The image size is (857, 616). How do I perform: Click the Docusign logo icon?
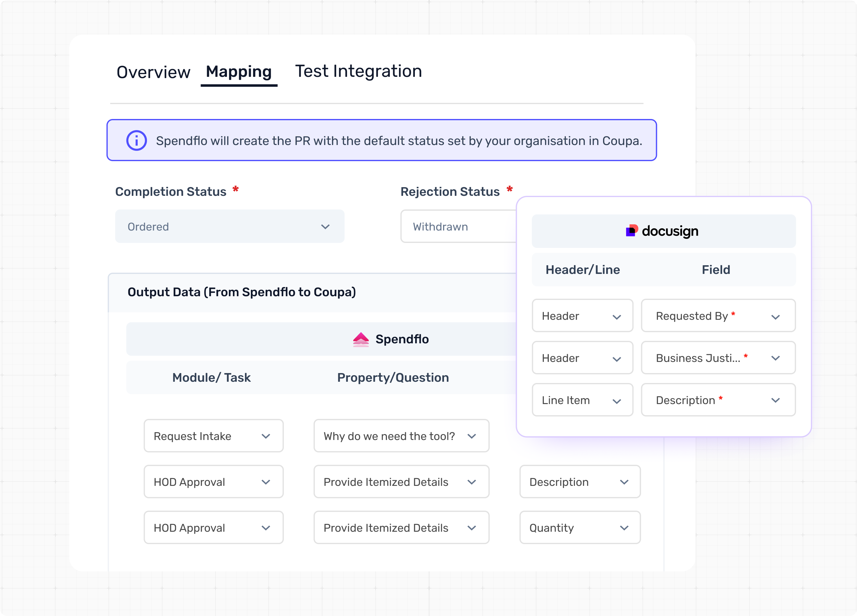(632, 231)
